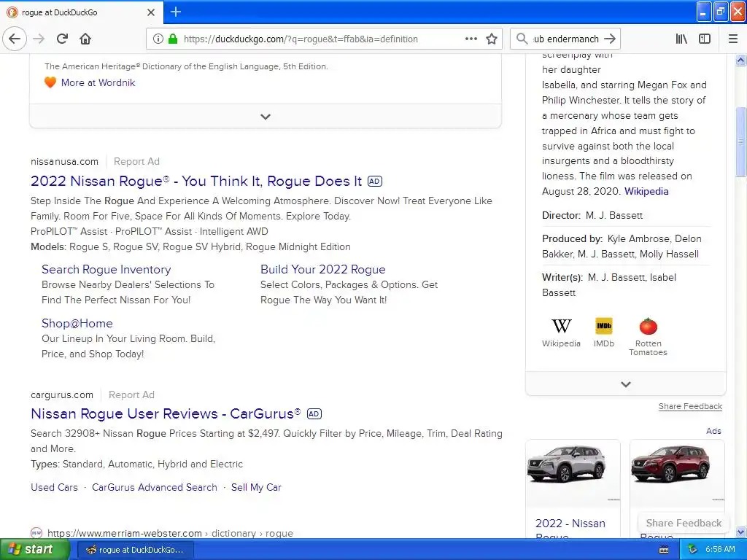
Task: Click the system tray notification icon
Action: [x=693, y=550]
